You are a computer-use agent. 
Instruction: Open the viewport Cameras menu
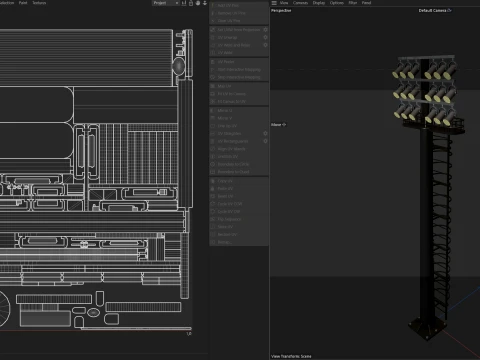[x=300, y=3]
